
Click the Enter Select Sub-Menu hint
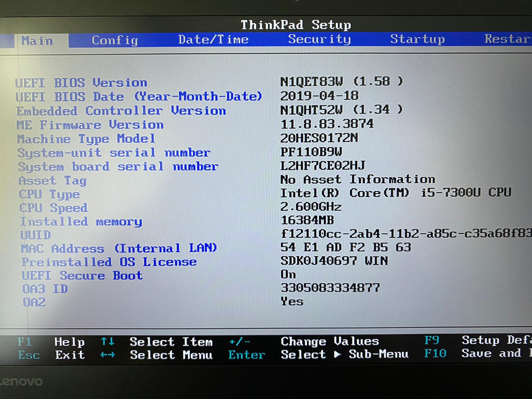(x=318, y=354)
